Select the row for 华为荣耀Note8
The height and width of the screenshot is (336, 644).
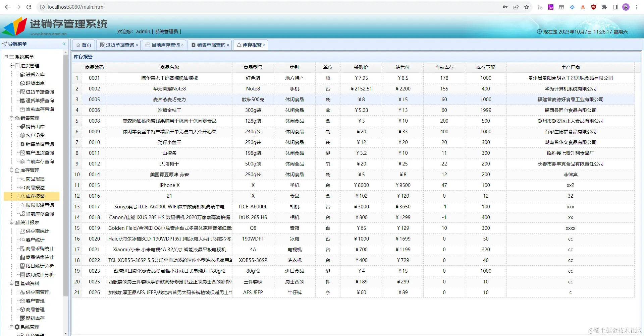tap(353, 89)
